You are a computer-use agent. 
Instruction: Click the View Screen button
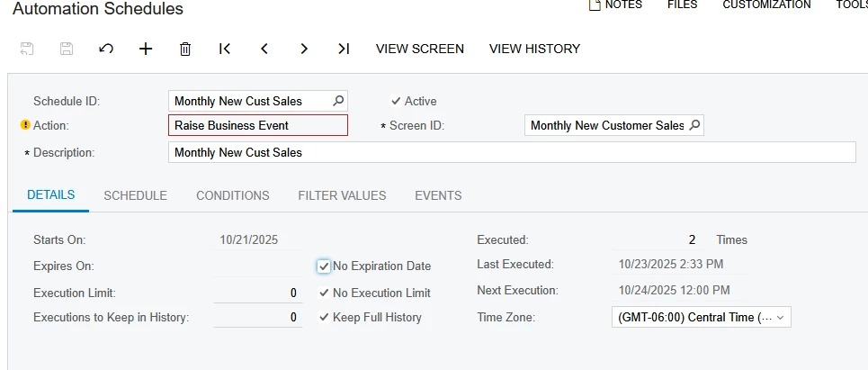pos(420,49)
